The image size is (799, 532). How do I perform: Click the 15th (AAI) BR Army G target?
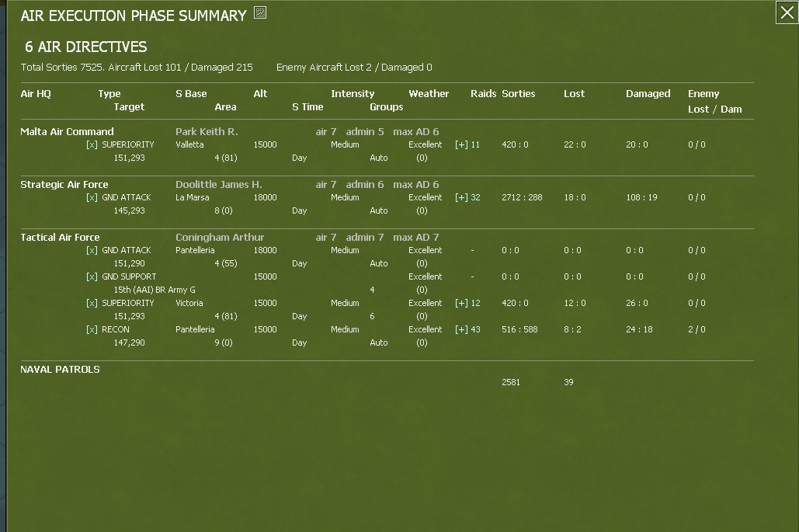pos(155,290)
